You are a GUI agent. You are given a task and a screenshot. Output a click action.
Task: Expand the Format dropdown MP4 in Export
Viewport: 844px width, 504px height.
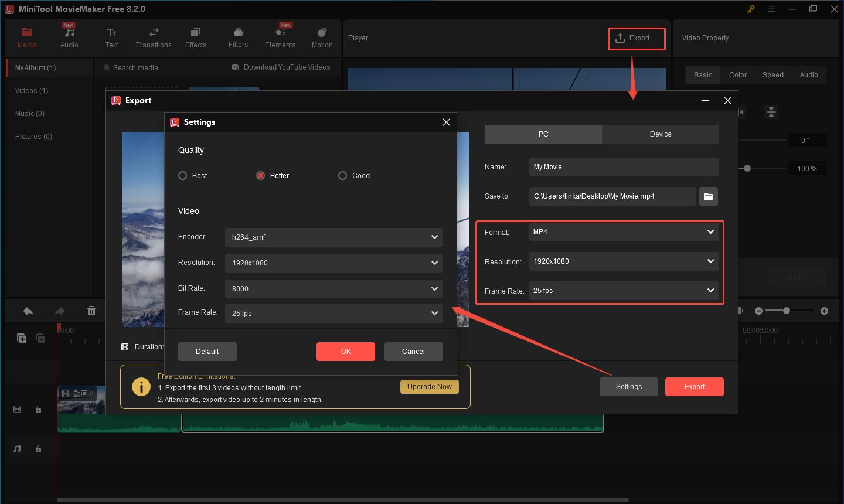624,232
